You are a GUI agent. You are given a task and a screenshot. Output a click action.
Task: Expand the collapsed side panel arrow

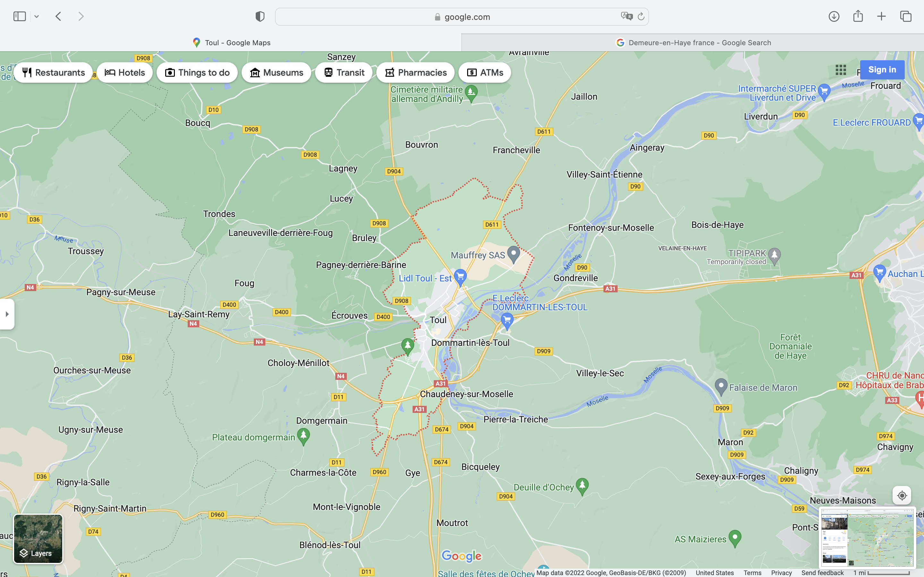pyautogui.click(x=7, y=314)
